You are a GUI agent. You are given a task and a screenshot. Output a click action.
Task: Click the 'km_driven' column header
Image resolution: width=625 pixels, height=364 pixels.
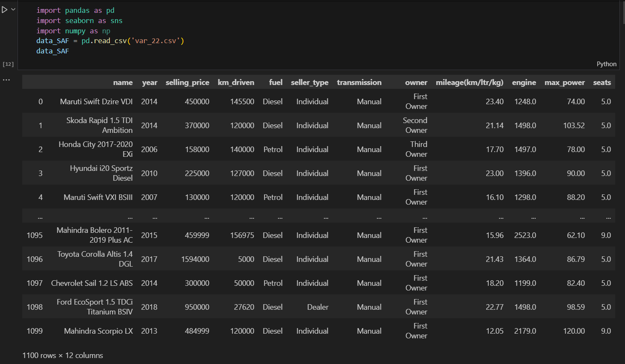point(236,82)
